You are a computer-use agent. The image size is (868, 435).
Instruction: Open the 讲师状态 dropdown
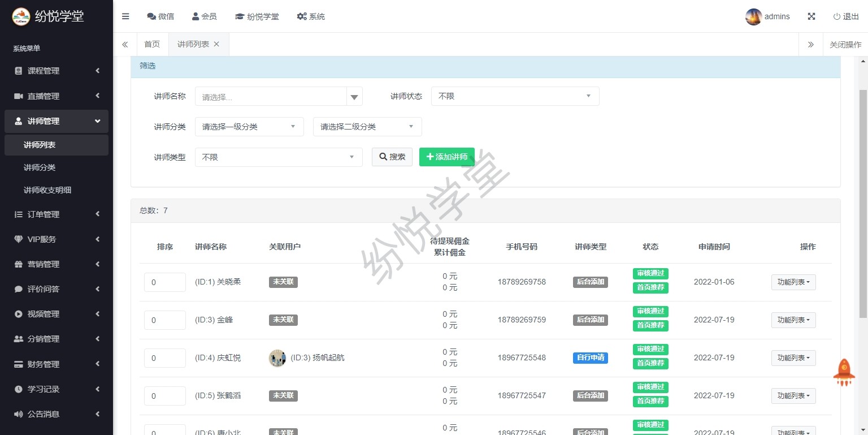(x=514, y=96)
